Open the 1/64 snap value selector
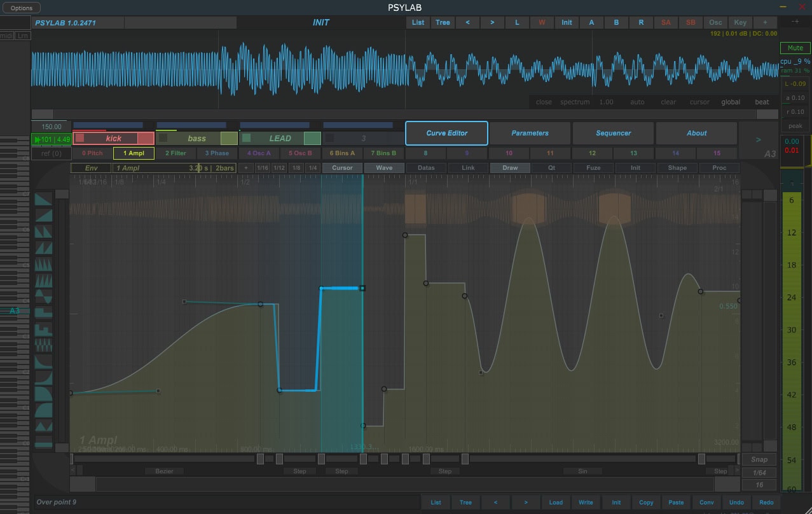This screenshot has height=514, width=812. coord(759,473)
